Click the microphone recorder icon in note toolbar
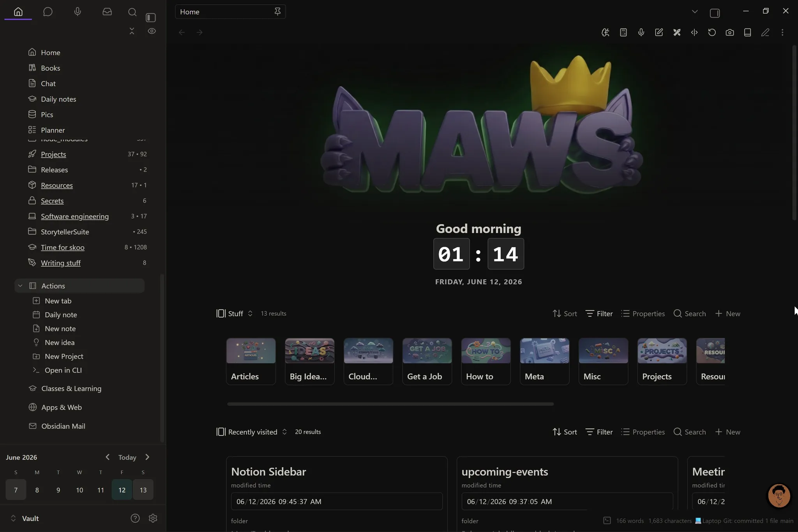This screenshot has height=532, width=798. click(641, 32)
